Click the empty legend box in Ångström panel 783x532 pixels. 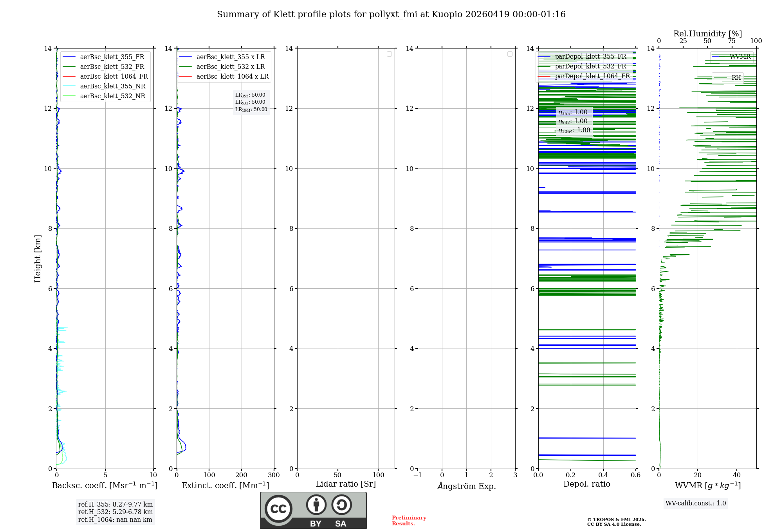(510, 54)
